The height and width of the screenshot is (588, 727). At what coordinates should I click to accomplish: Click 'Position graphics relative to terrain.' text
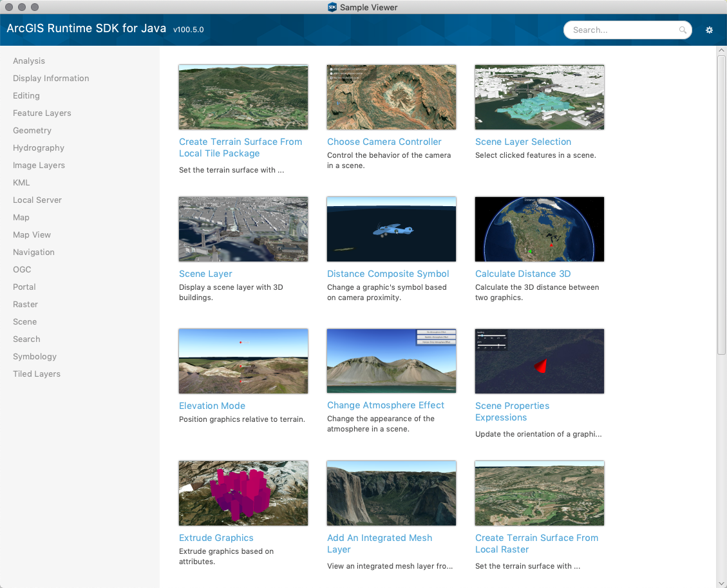(242, 419)
